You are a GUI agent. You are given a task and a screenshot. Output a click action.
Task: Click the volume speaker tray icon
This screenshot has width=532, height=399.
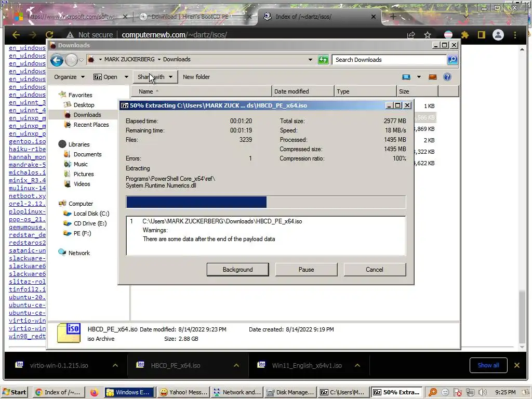point(482,392)
